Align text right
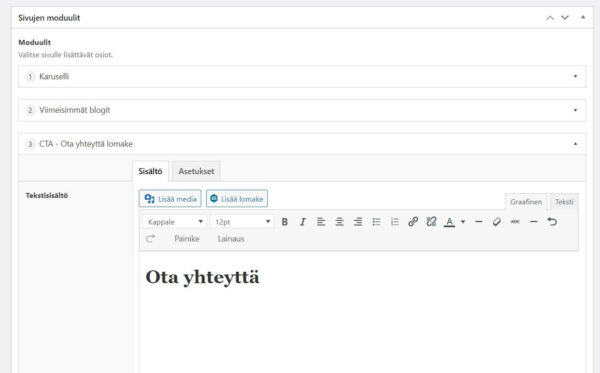 click(x=358, y=222)
